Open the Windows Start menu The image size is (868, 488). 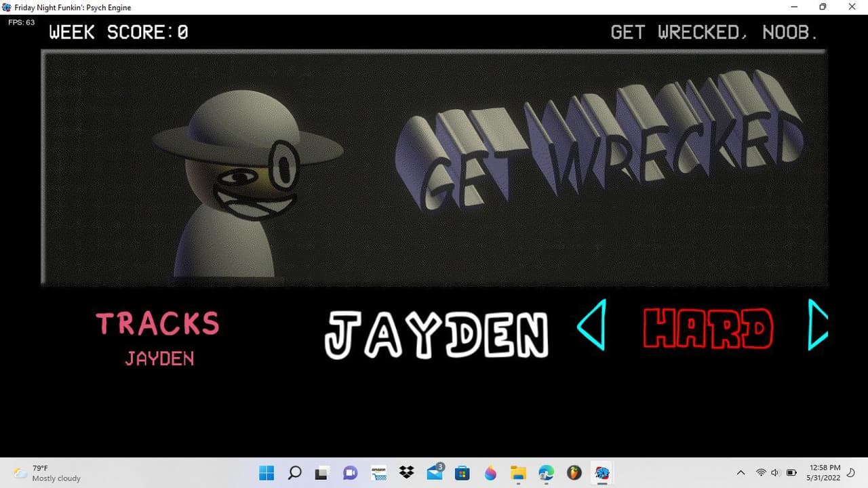pyautogui.click(x=267, y=473)
